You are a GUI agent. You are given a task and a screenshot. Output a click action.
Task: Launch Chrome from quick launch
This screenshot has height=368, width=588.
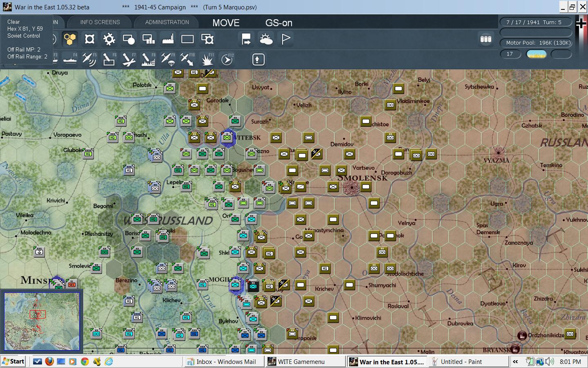pos(85,361)
